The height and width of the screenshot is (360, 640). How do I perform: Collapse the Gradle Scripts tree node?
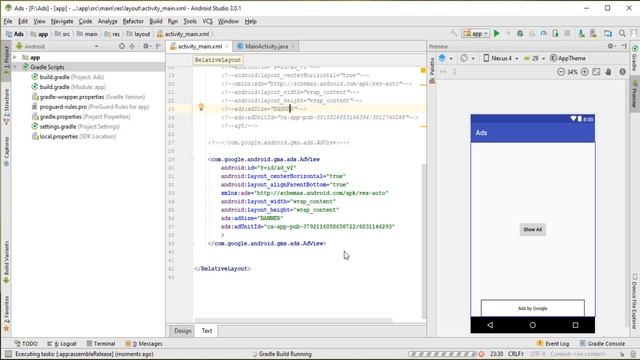coord(15,67)
